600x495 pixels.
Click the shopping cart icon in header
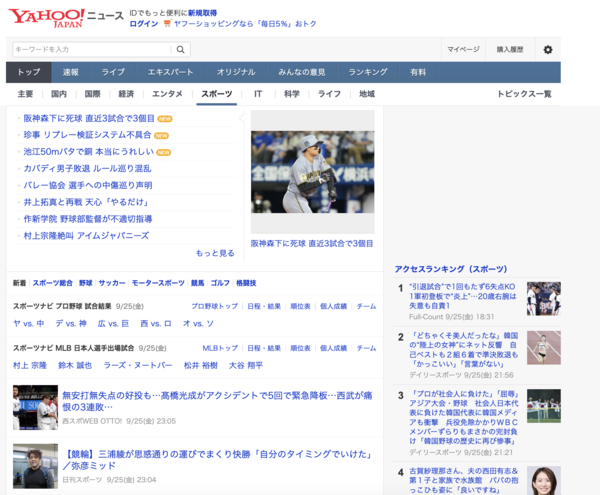(x=167, y=23)
